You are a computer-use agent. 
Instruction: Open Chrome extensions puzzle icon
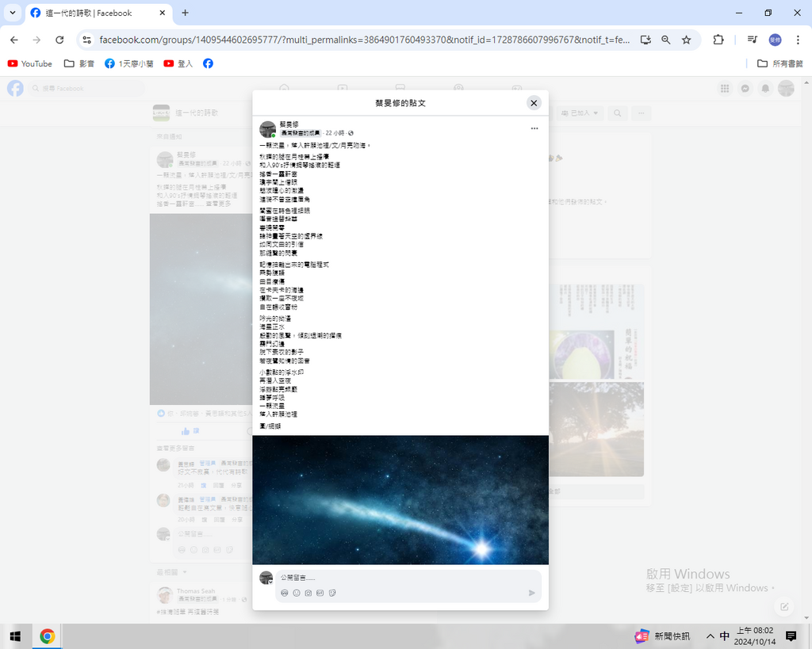(x=718, y=40)
